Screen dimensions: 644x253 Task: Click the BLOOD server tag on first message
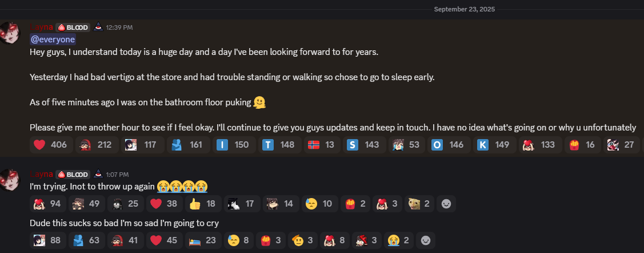73,27
